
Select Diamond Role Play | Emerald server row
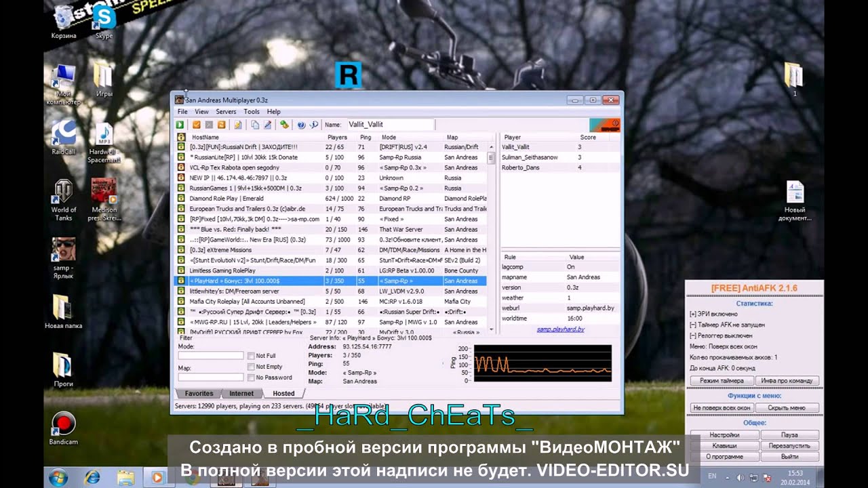point(332,199)
